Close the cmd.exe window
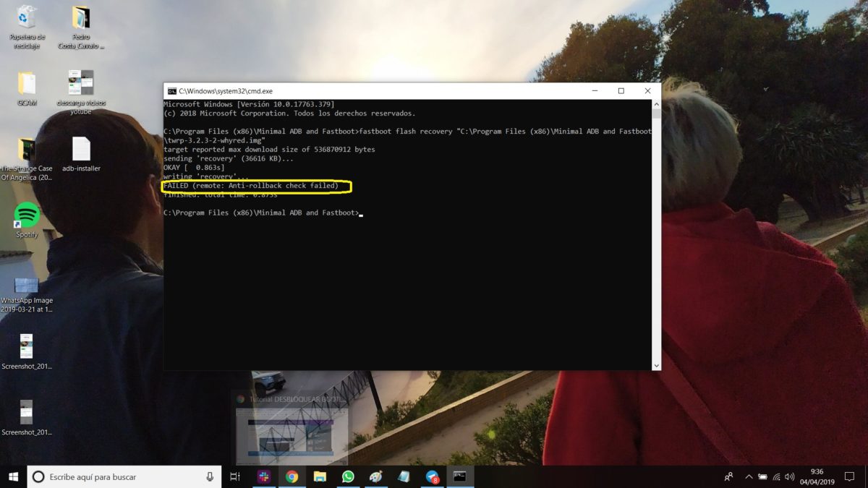868x488 pixels. (x=647, y=91)
